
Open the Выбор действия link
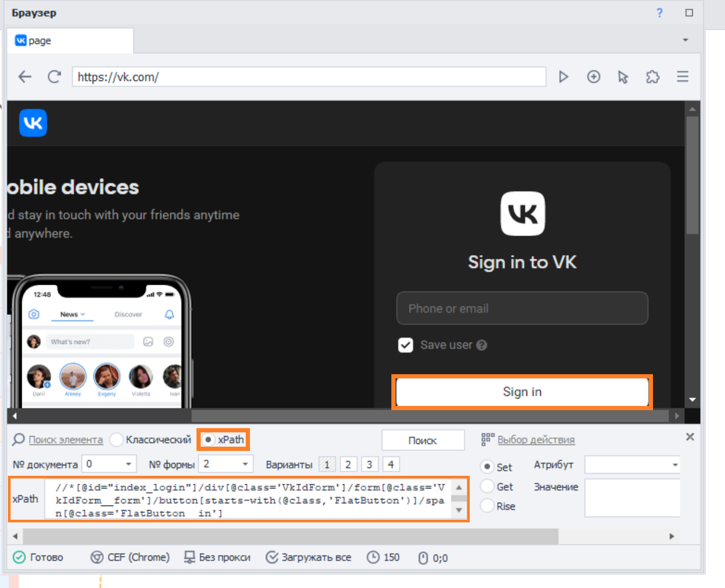click(x=536, y=440)
